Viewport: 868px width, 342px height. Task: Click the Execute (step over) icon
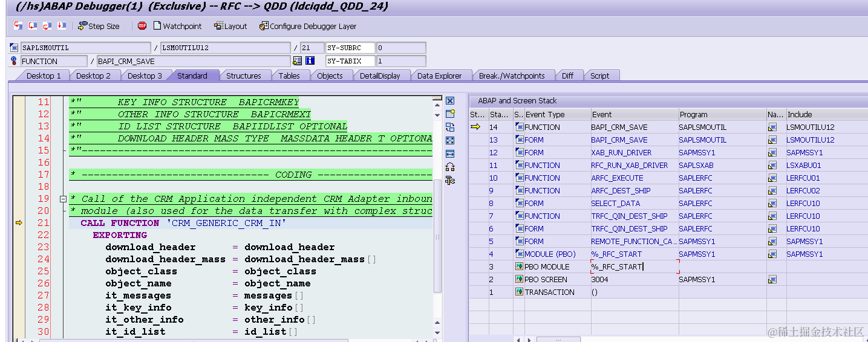tap(33, 26)
